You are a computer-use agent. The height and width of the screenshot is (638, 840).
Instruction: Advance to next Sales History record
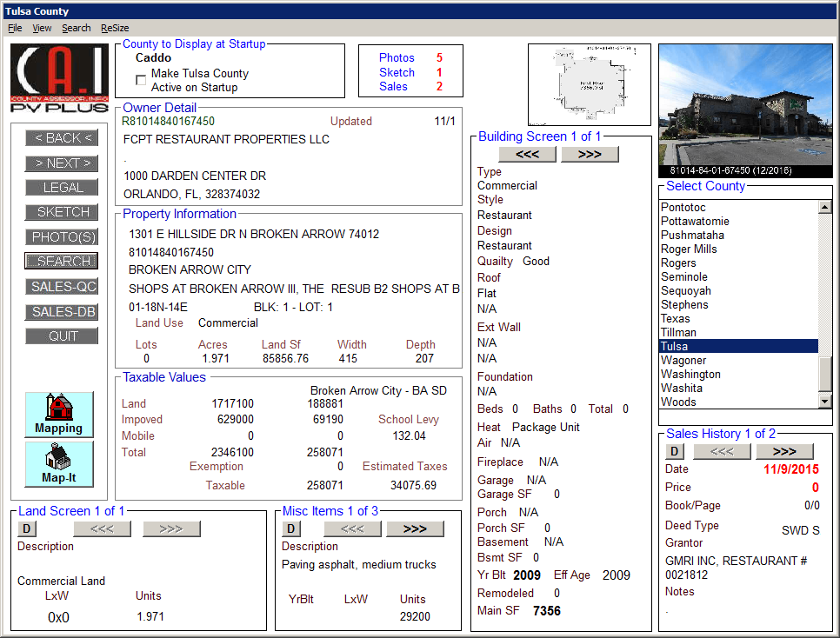[x=784, y=452]
